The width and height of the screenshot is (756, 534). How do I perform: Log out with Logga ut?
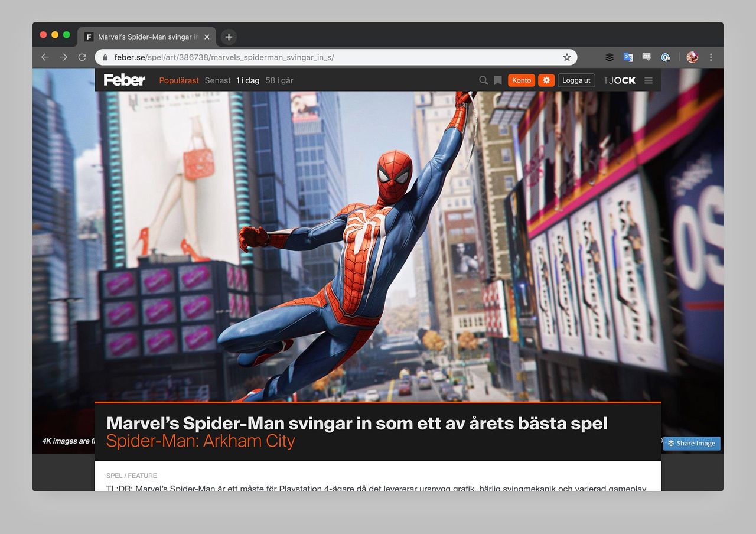tap(576, 80)
